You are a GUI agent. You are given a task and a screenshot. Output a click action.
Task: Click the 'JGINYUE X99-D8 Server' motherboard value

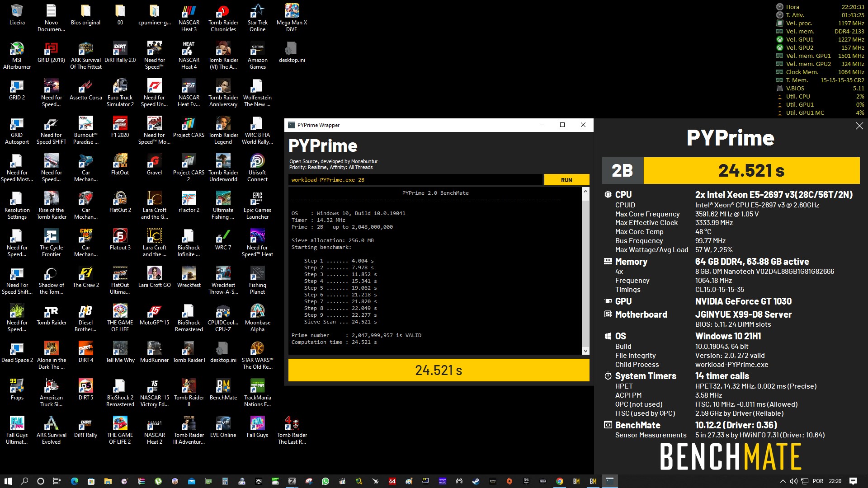click(743, 314)
